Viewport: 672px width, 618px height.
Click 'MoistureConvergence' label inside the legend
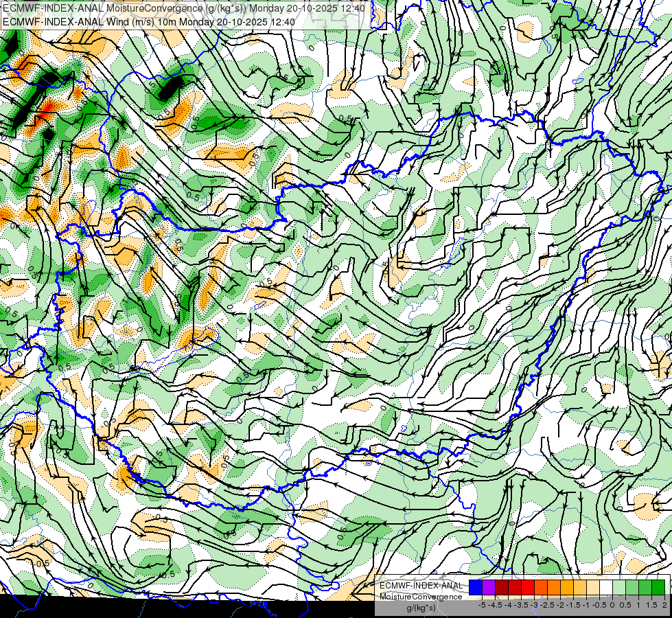(x=421, y=597)
